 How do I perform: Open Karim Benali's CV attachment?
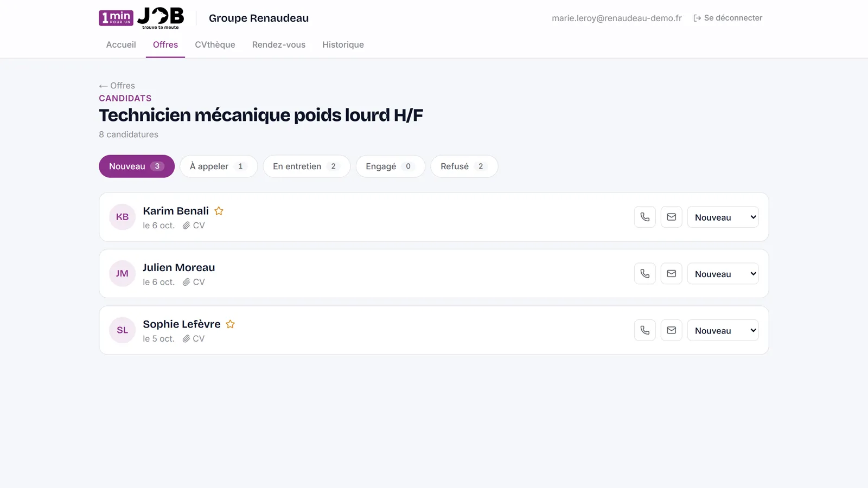click(194, 226)
